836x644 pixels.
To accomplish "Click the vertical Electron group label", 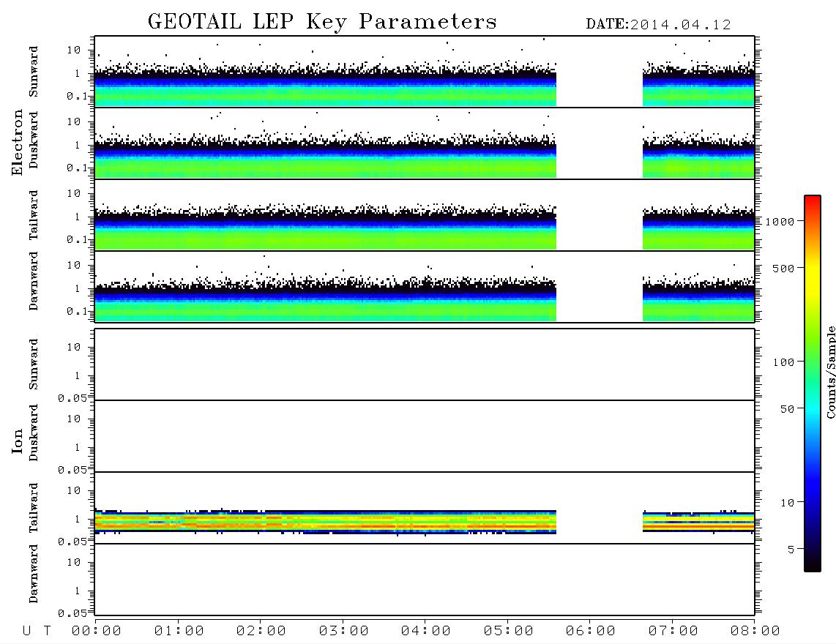I will 18,143.
